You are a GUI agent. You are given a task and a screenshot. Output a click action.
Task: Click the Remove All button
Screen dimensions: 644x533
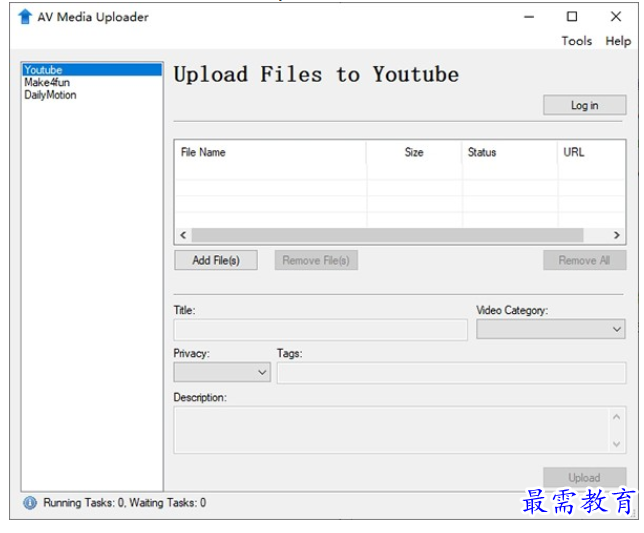click(584, 260)
